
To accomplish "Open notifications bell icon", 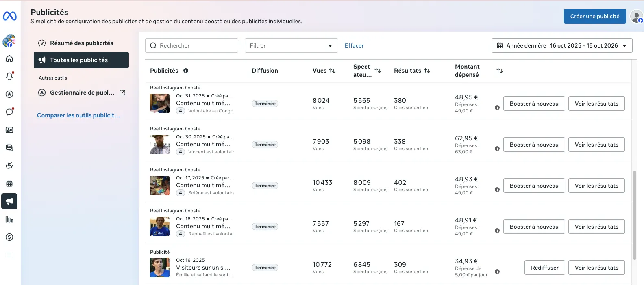I will coord(9,76).
